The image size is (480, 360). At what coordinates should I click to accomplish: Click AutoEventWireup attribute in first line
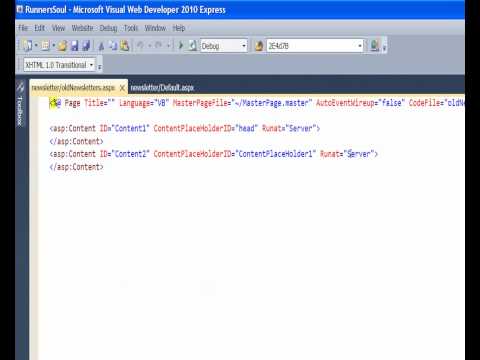coord(360,103)
